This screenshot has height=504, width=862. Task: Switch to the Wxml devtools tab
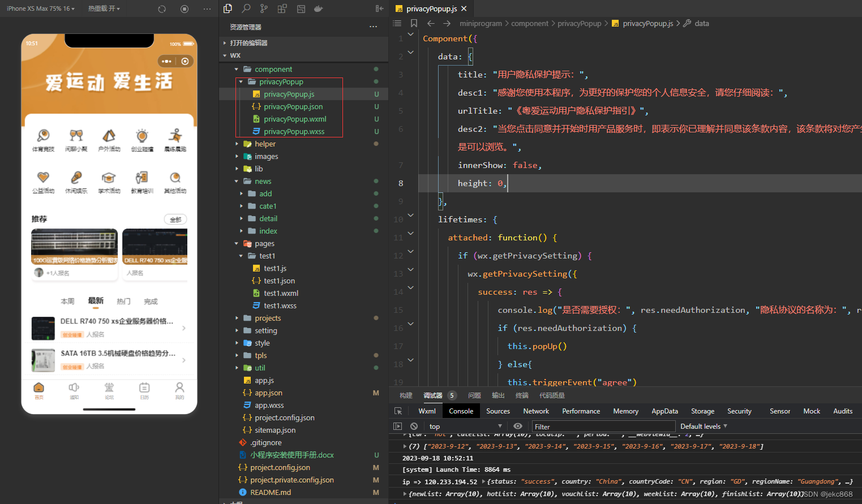point(427,411)
